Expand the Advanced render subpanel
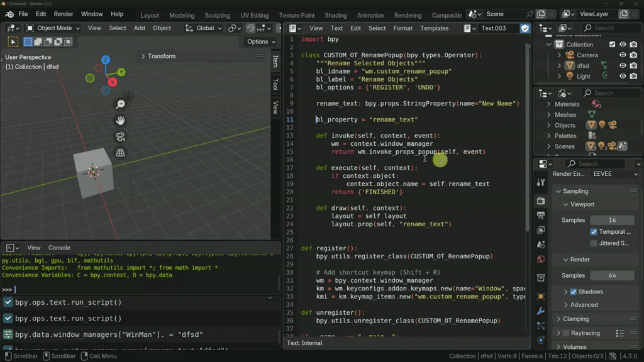This screenshot has height=362, width=644. (580, 305)
